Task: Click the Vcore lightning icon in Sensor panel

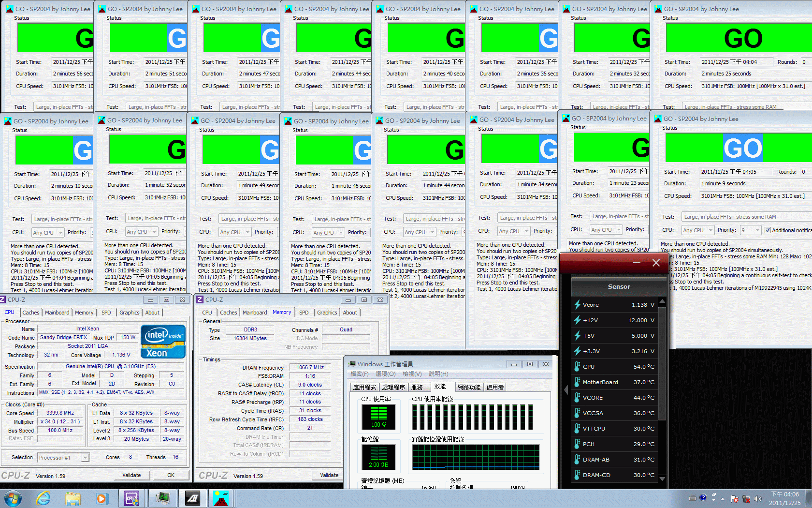Action: (x=577, y=305)
